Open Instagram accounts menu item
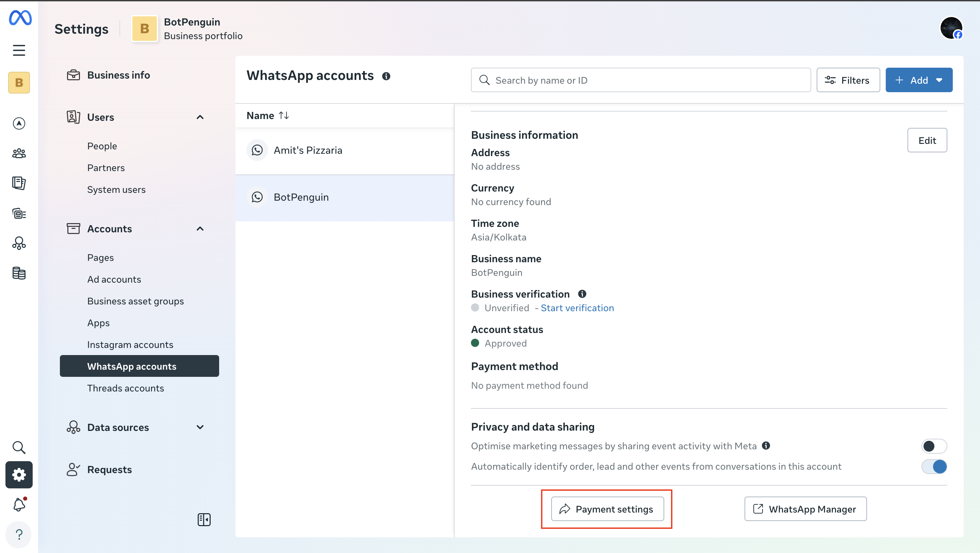 click(x=130, y=345)
